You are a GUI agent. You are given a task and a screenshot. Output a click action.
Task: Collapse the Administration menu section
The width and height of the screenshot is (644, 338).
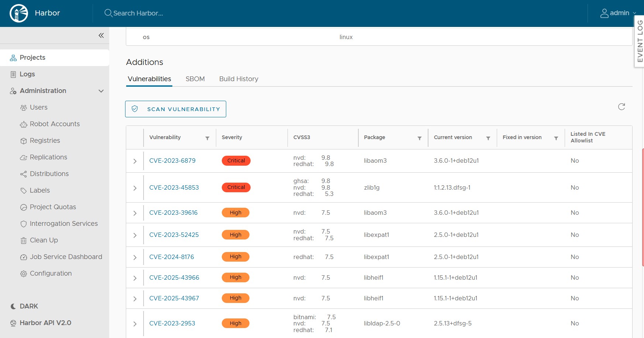[101, 91]
